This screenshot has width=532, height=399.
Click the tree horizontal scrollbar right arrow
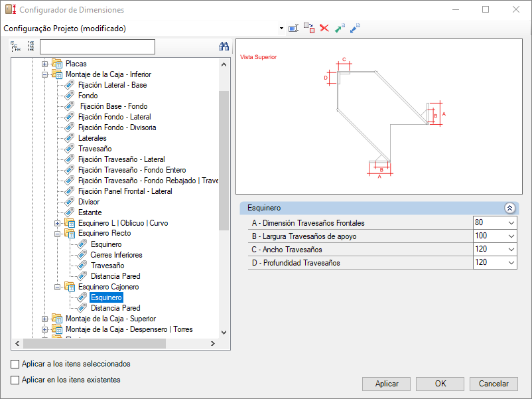coord(213,344)
